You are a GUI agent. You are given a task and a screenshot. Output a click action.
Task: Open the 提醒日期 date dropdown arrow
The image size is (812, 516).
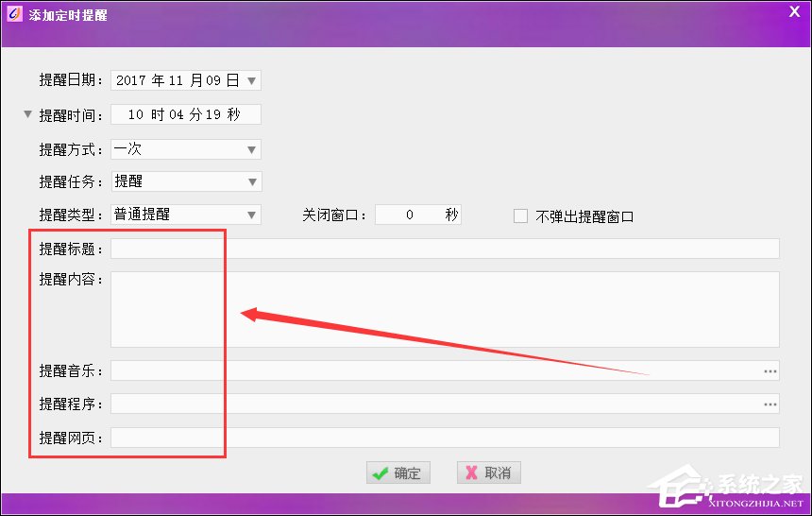[x=252, y=81]
